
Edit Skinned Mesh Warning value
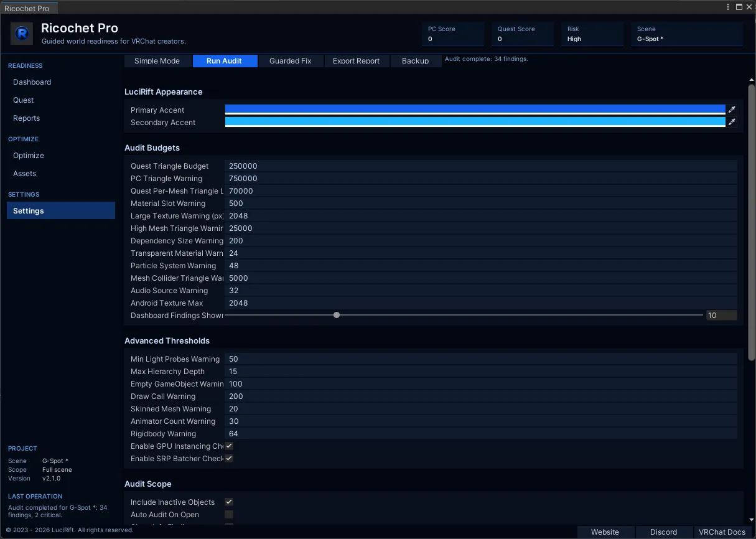(x=481, y=409)
